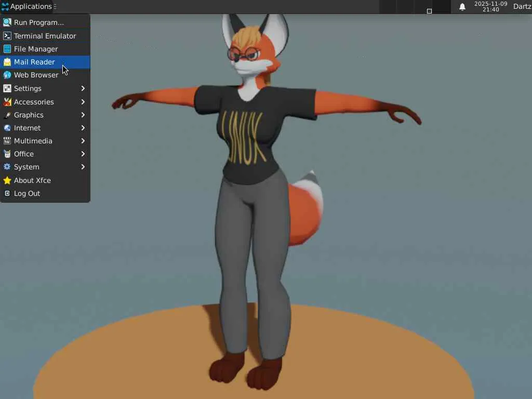Click the System gear icon
The image size is (532, 399).
click(7, 167)
